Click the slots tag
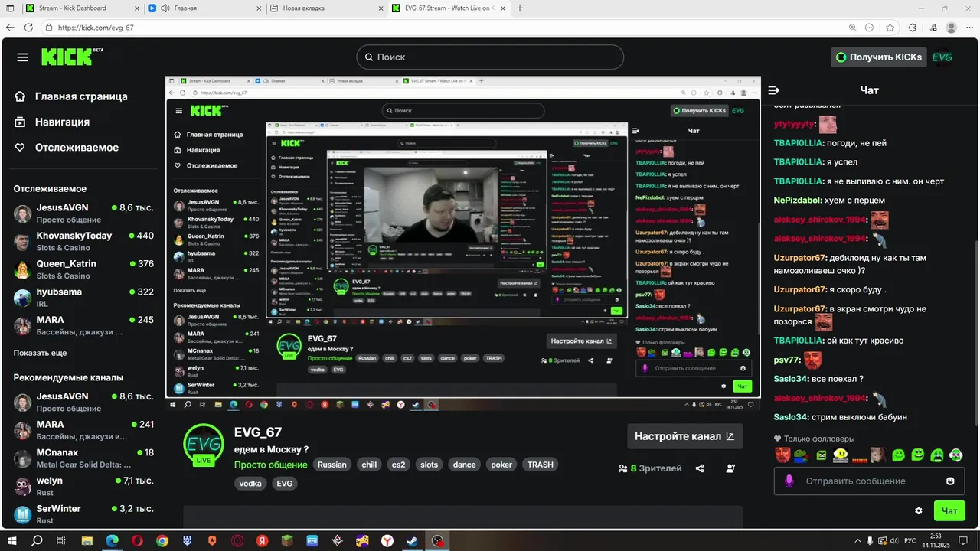This screenshot has width=980, height=551. tap(430, 465)
